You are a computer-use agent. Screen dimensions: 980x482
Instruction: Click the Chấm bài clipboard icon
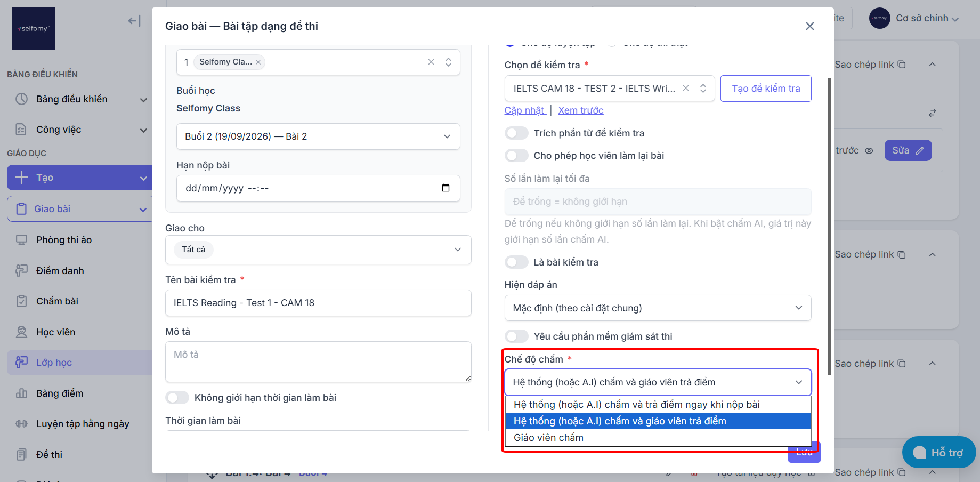[x=21, y=301]
